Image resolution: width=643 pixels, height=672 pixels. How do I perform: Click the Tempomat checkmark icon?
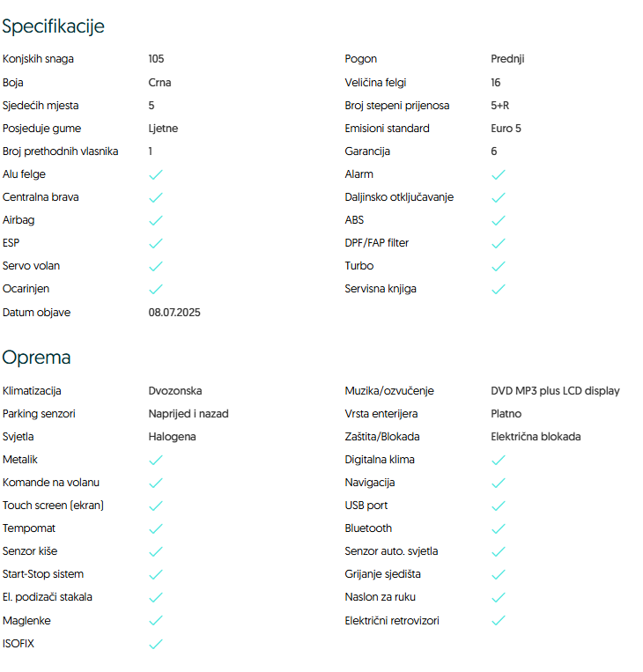pyautogui.click(x=156, y=528)
